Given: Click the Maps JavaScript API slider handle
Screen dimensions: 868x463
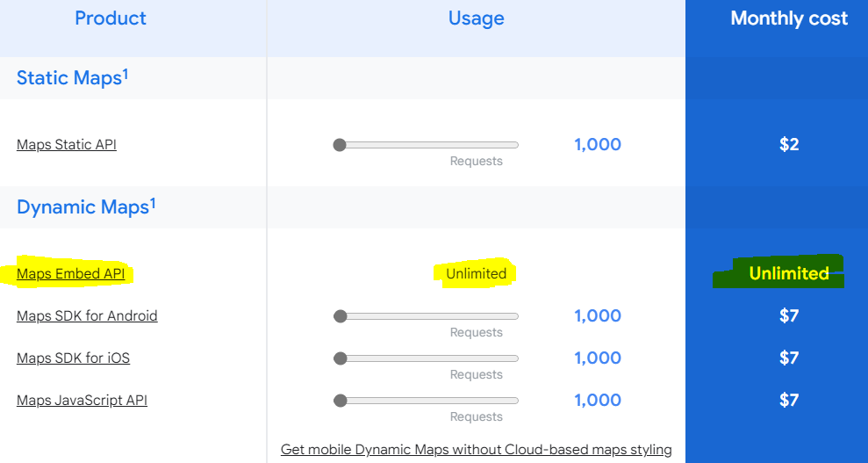Looking at the screenshot, I should click(340, 401).
